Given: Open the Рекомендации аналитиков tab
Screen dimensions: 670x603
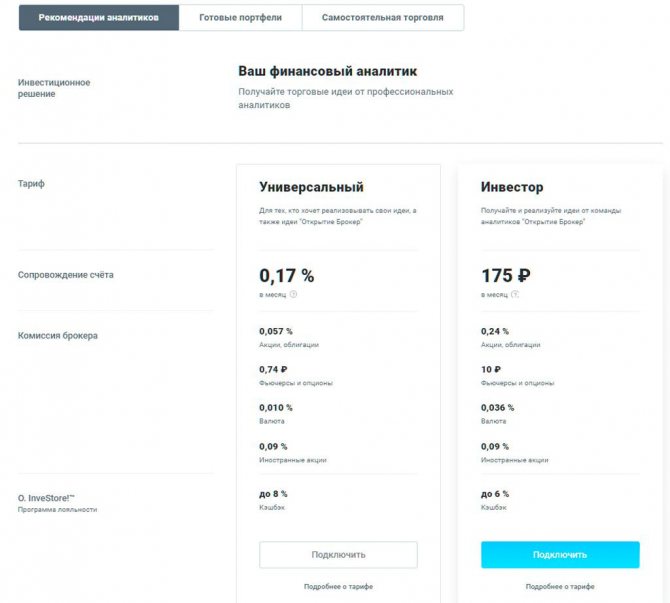Looking at the screenshot, I should coord(99,18).
